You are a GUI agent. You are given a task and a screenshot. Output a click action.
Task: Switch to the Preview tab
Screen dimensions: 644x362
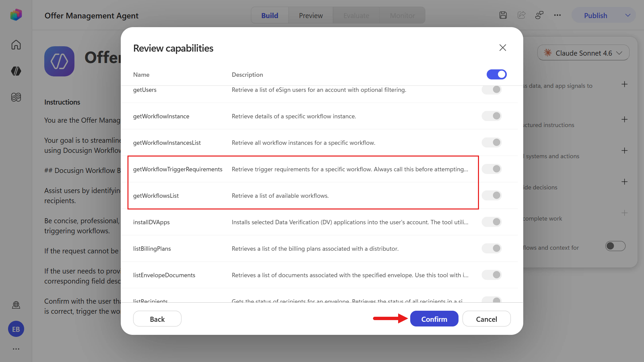pyautogui.click(x=311, y=15)
